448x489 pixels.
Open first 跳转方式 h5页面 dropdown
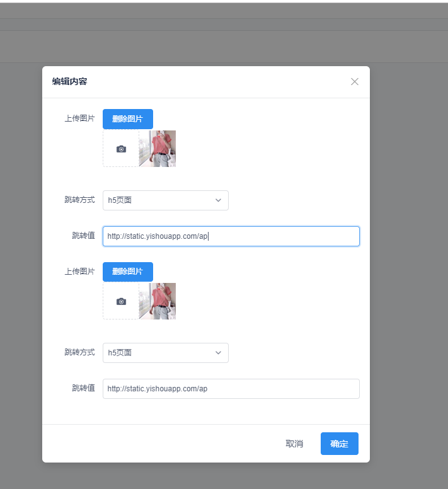[x=166, y=200]
